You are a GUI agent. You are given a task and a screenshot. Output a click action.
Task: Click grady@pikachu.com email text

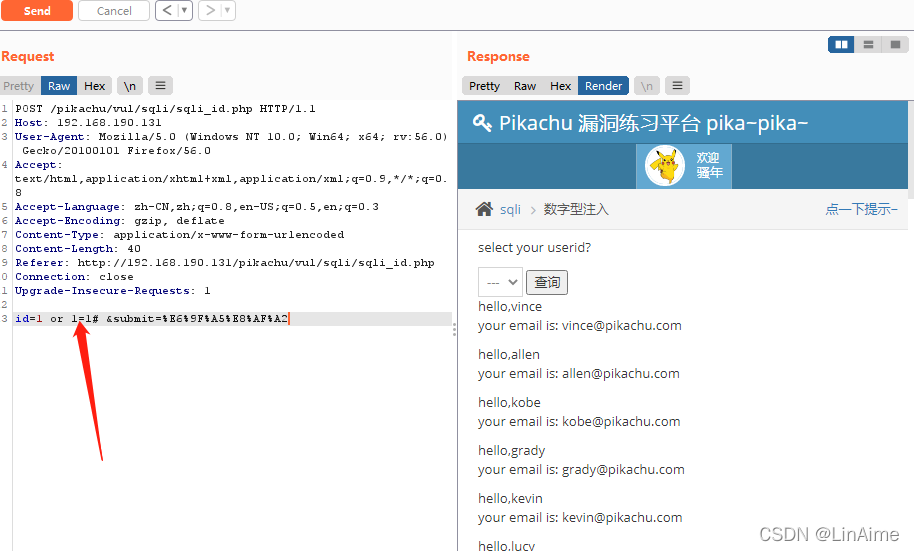point(623,469)
